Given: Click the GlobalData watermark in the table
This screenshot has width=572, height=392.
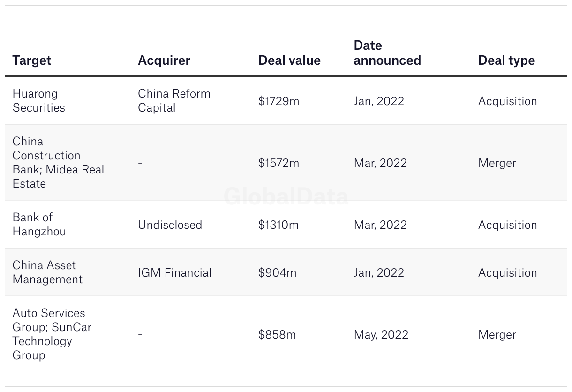Looking at the screenshot, I should [x=286, y=196].
